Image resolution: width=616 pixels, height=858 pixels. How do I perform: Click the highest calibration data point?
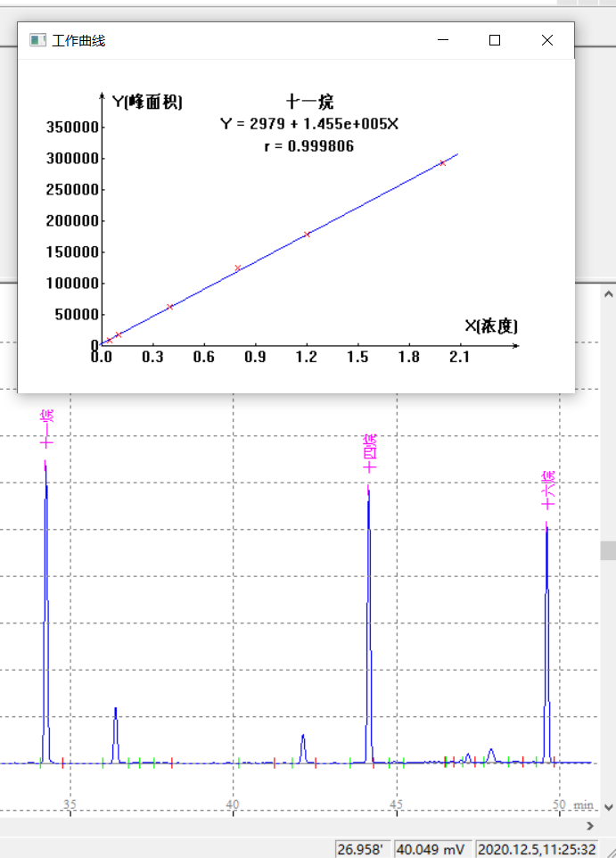click(442, 162)
